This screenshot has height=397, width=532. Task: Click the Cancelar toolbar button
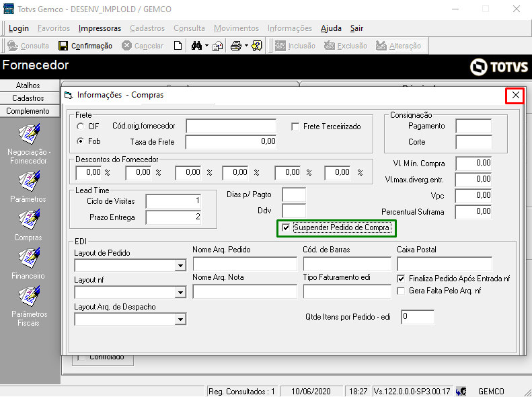coord(143,46)
